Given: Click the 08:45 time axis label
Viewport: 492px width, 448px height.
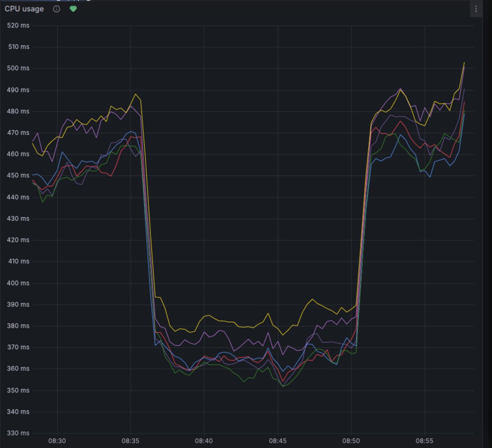Looking at the screenshot, I should click(278, 441).
